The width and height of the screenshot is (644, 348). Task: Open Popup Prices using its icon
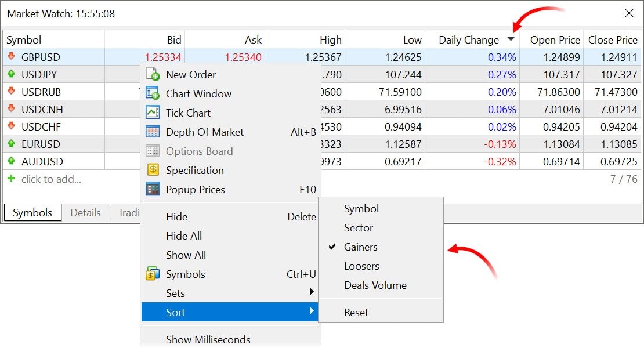(x=153, y=189)
